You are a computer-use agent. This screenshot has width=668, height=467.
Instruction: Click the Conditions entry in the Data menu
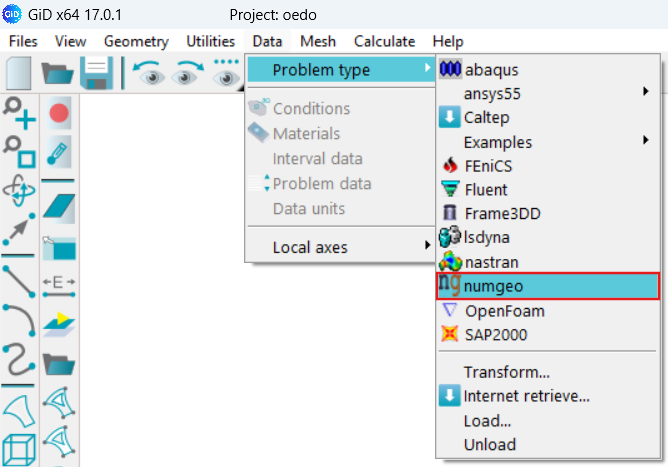341,109
